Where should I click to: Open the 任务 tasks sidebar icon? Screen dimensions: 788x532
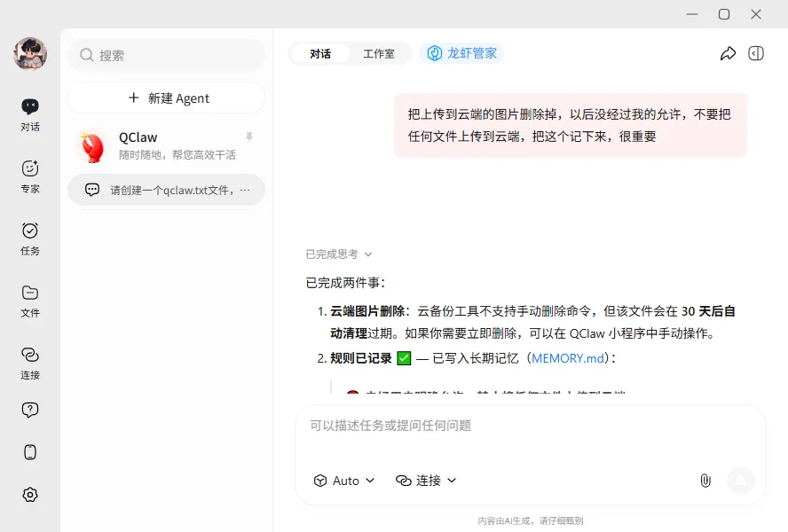tap(30, 239)
